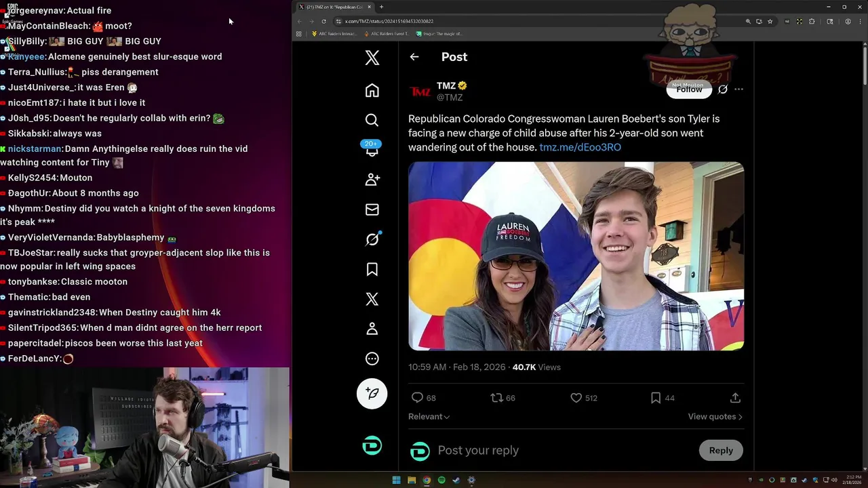
Task: Open Chrome three-dot menu
Action: click(x=860, y=21)
